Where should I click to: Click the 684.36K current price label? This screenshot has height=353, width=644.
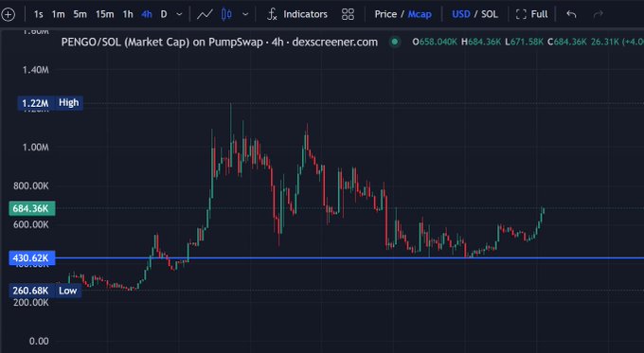32,208
